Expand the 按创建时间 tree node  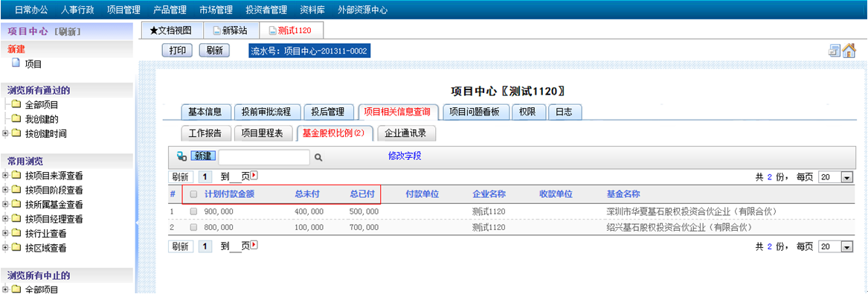pos(5,133)
